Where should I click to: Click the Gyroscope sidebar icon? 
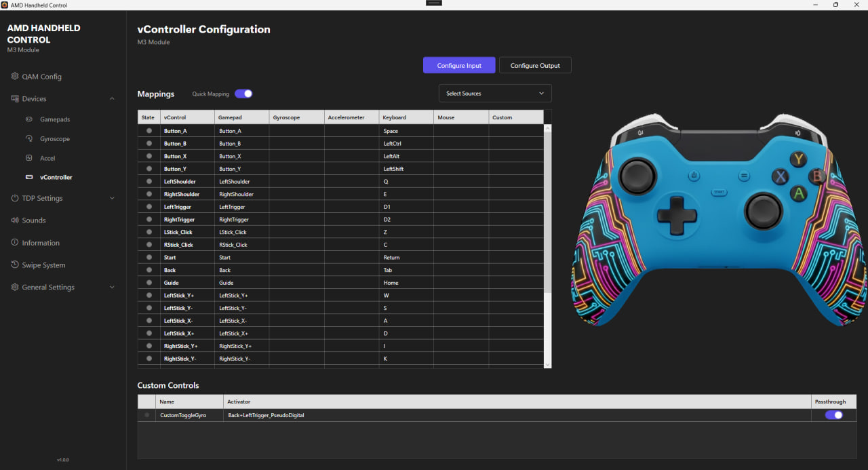[x=28, y=139]
